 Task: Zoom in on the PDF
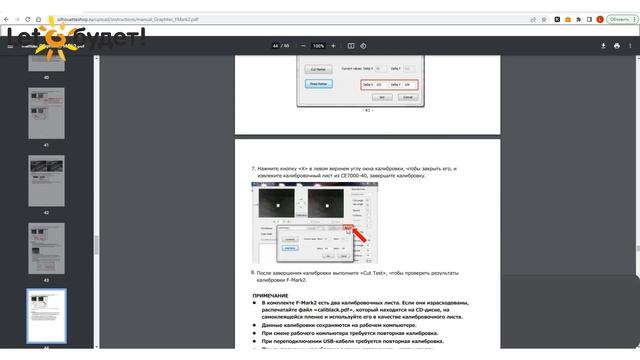(x=333, y=46)
